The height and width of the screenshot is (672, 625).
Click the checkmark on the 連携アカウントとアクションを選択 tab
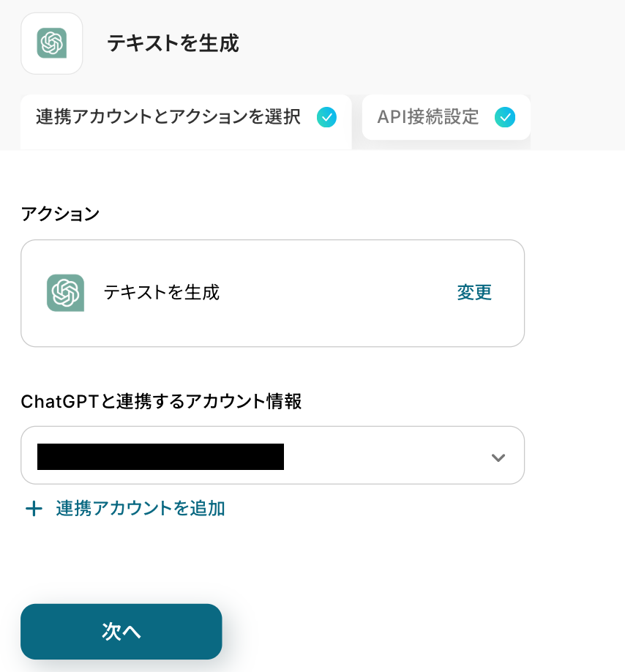point(326,117)
